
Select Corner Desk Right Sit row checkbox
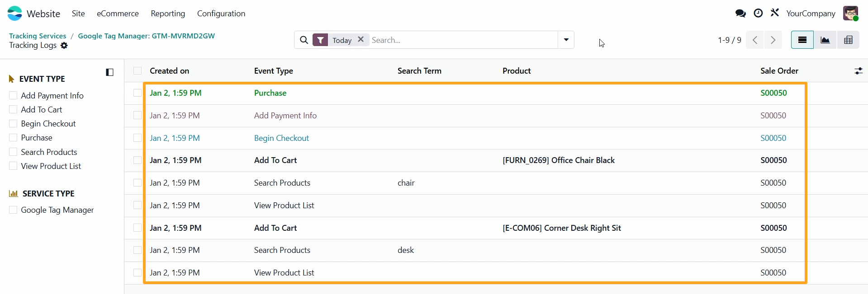point(138,228)
